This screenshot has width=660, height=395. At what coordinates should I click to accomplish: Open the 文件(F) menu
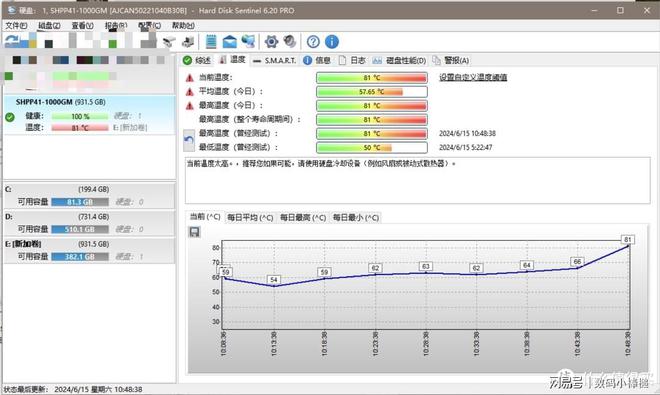pyautogui.click(x=16, y=26)
